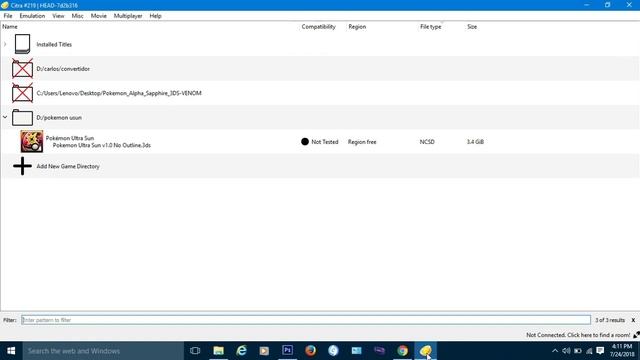Click the 3.4 GiB size cell
Image resolution: width=640 pixels, height=360 pixels.
pyautogui.click(x=475, y=142)
